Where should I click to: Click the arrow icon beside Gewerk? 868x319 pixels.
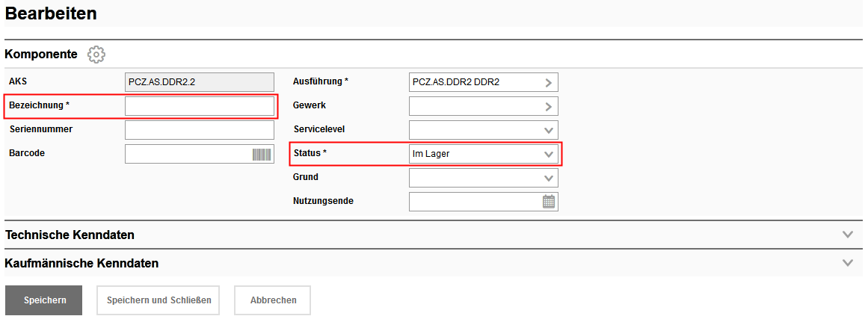coord(549,106)
